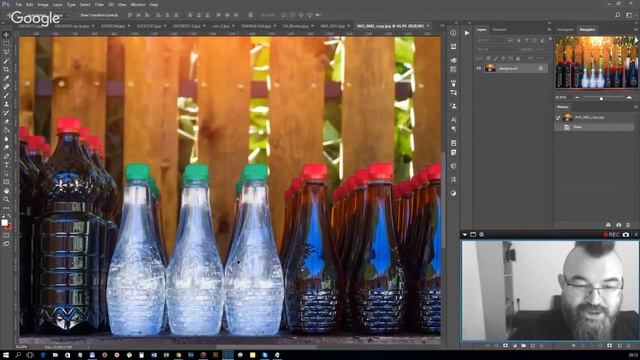This screenshot has height=360, width=640.
Task: Open the History panel flyout menu
Action: point(636,107)
